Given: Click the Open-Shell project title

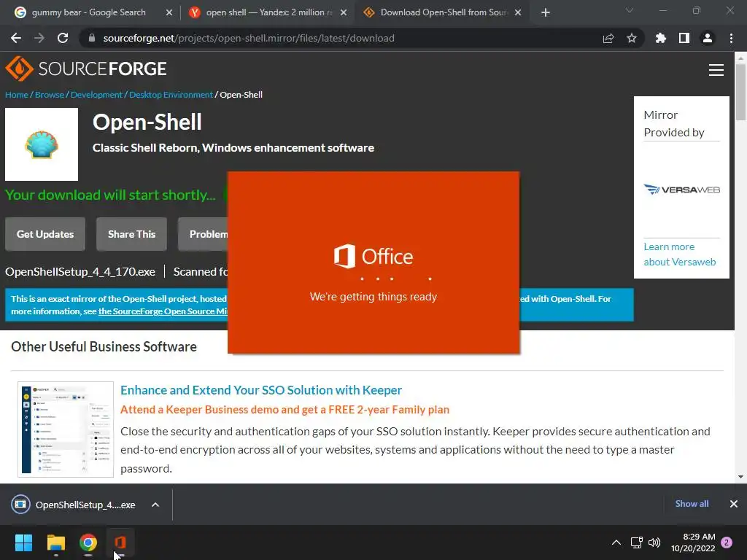Looking at the screenshot, I should [x=147, y=122].
